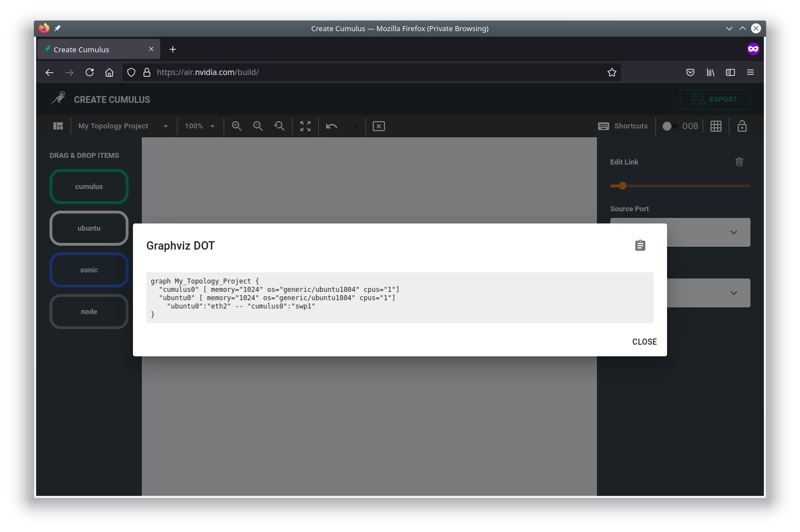Select the sonic drag item

tap(89, 270)
